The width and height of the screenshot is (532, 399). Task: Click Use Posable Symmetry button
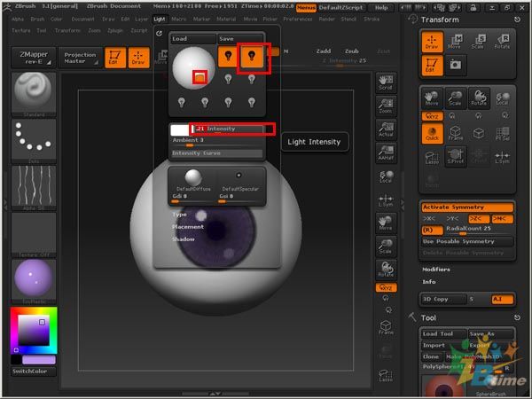pyautogui.click(x=467, y=241)
